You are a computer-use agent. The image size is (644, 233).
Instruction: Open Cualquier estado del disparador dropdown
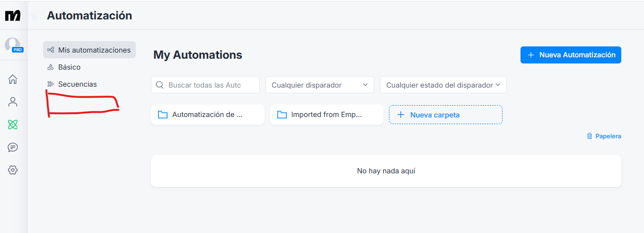(443, 85)
